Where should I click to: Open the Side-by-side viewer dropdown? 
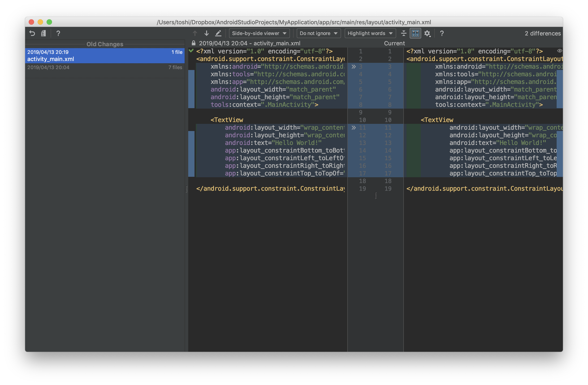point(259,33)
